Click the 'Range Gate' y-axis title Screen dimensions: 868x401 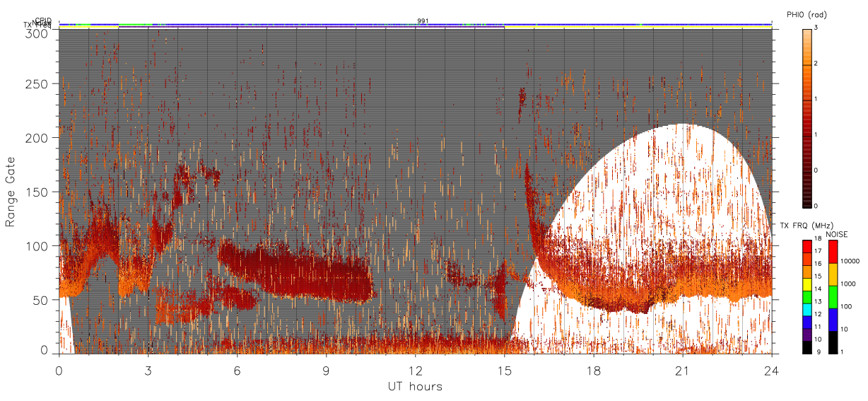(x=10, y=192)
